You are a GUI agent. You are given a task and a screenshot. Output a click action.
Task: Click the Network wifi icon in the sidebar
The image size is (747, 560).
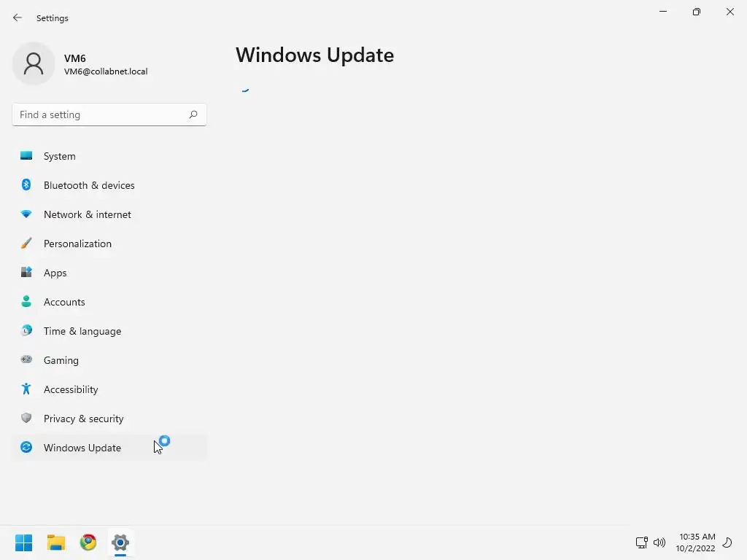(x=26, y=214)
